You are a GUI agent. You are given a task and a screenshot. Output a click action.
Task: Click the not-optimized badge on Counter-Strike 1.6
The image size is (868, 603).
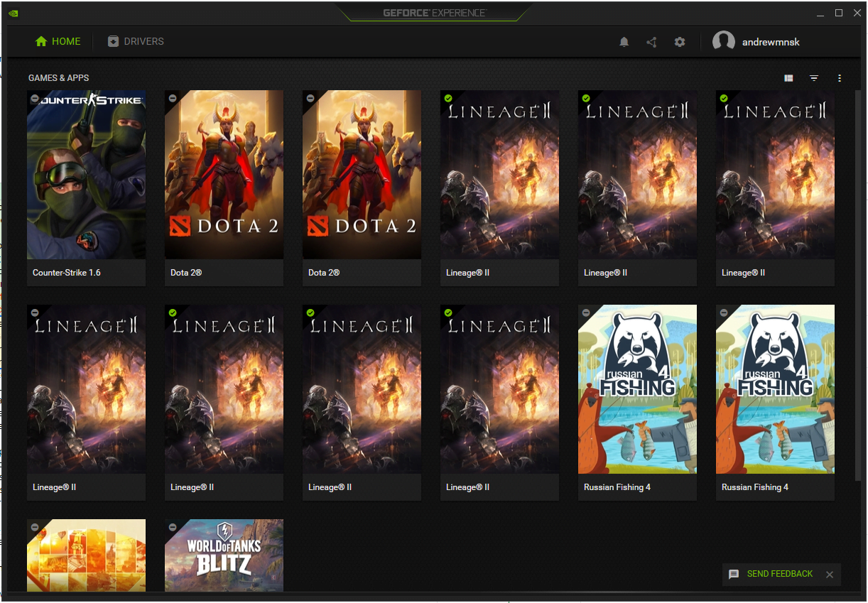[34, 98]
